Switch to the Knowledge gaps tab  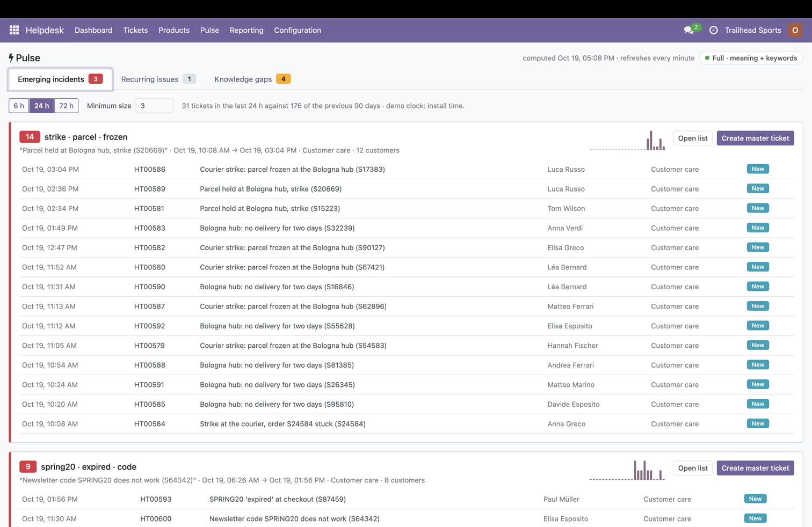pos(252,79)
